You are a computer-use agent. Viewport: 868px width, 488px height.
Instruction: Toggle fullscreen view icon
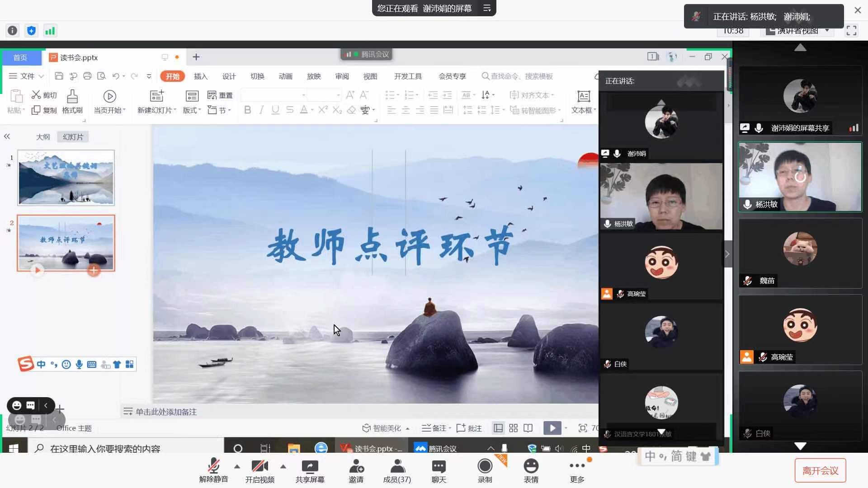(851, 31)
